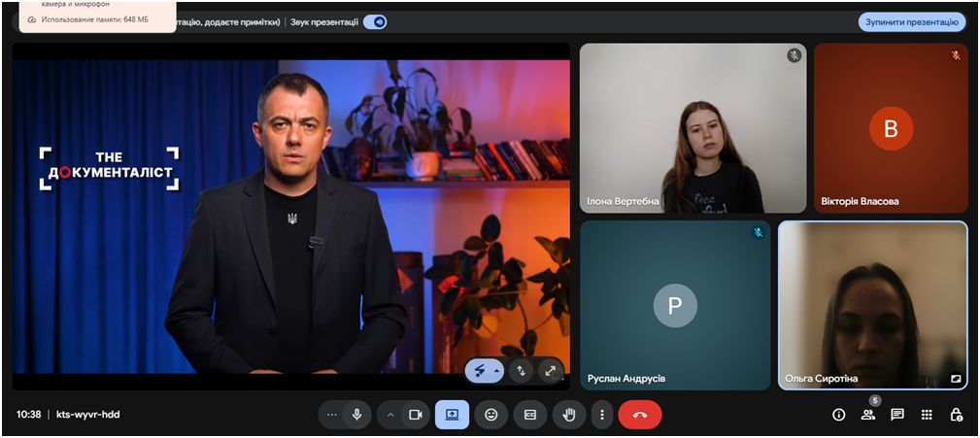Leave the call with red hang-up button

coord(639,415)
